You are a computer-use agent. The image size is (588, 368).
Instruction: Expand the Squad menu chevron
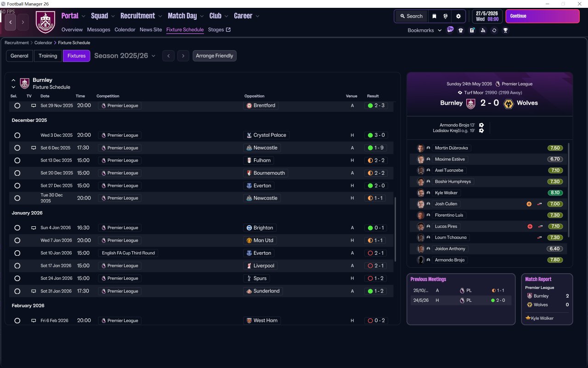coord(113,16)
